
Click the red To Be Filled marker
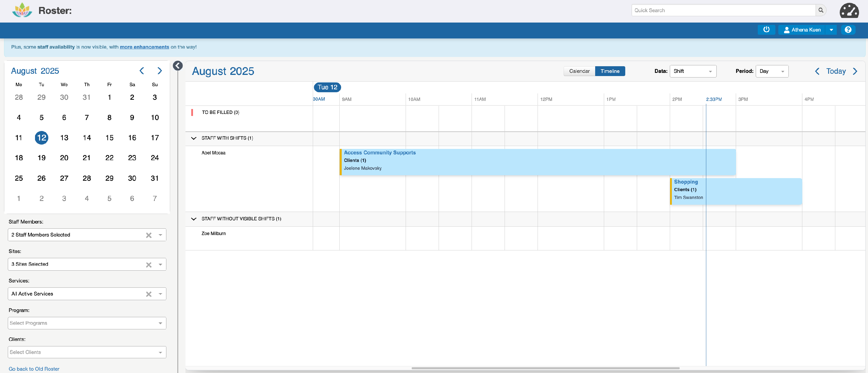click(192, 112)
